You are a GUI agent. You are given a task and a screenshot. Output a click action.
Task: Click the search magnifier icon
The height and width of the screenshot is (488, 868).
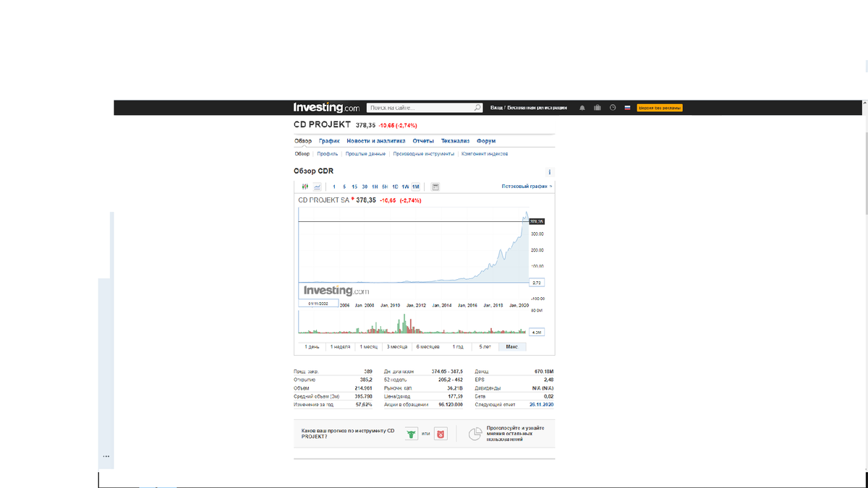[477, 108]
